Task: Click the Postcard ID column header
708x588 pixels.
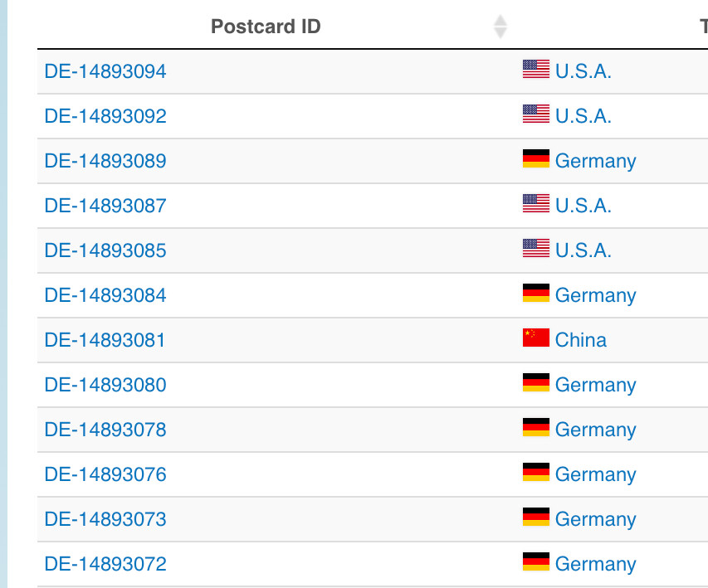Action: pos(266,27)
